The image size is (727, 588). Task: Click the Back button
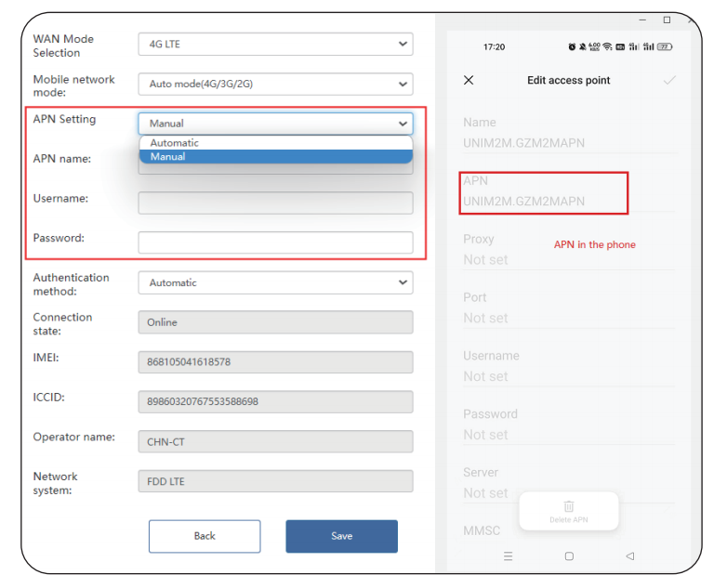coord(205,536)
